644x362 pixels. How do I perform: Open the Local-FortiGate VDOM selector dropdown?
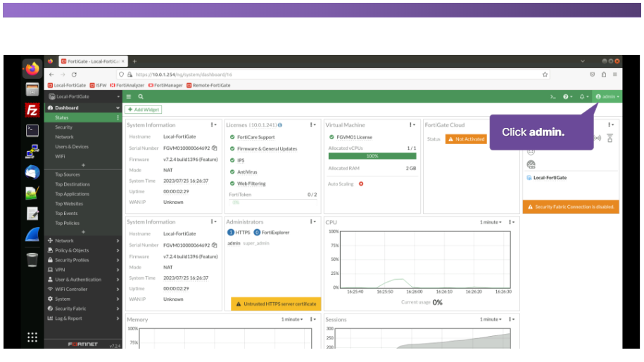83,97
